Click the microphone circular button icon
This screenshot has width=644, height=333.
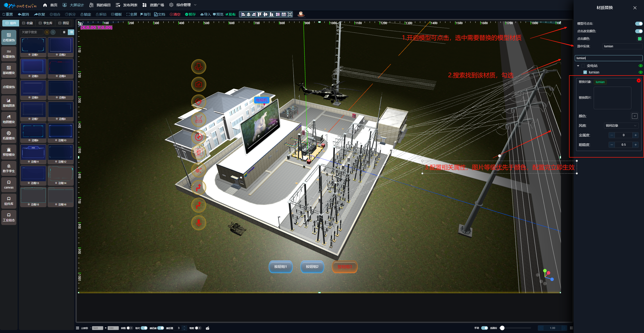(198, 223)
